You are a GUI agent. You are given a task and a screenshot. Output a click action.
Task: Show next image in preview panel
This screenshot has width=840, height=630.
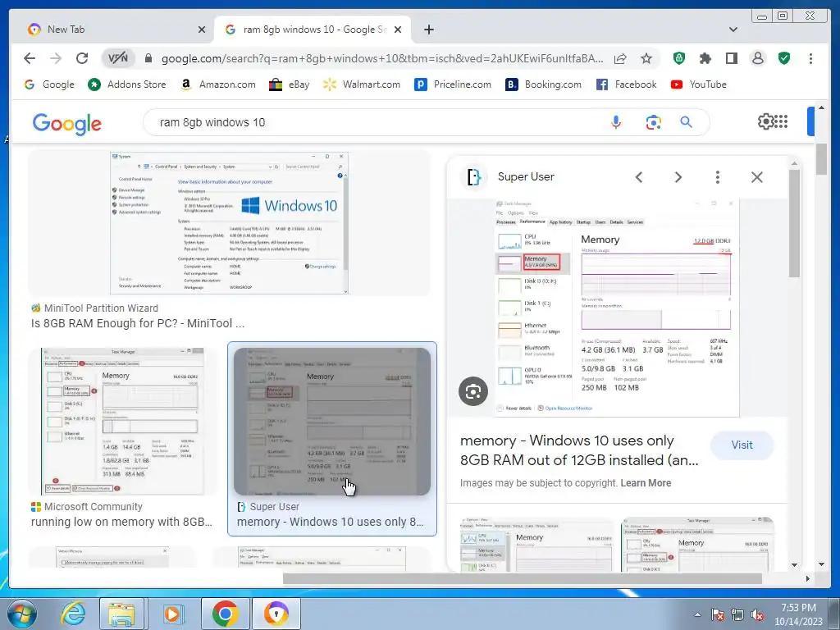coord(678,177)
